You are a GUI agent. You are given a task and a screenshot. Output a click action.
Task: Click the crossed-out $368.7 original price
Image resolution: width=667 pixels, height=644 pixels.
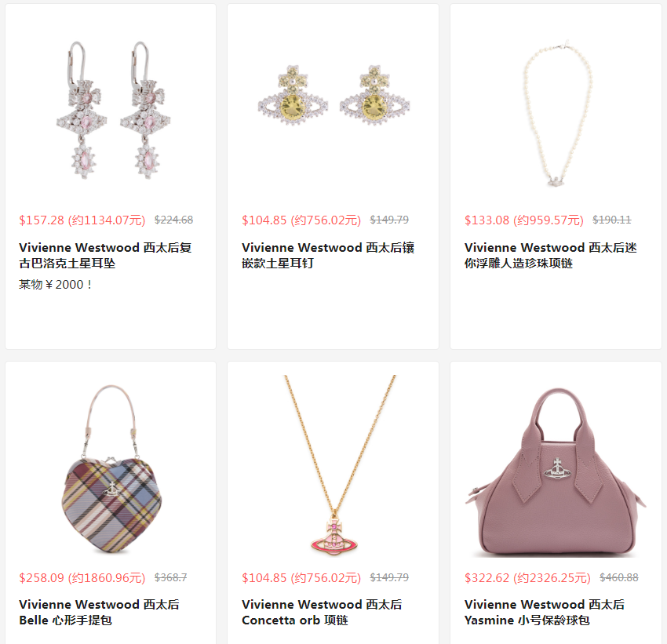pyautogui.click(x=170, y=577)
